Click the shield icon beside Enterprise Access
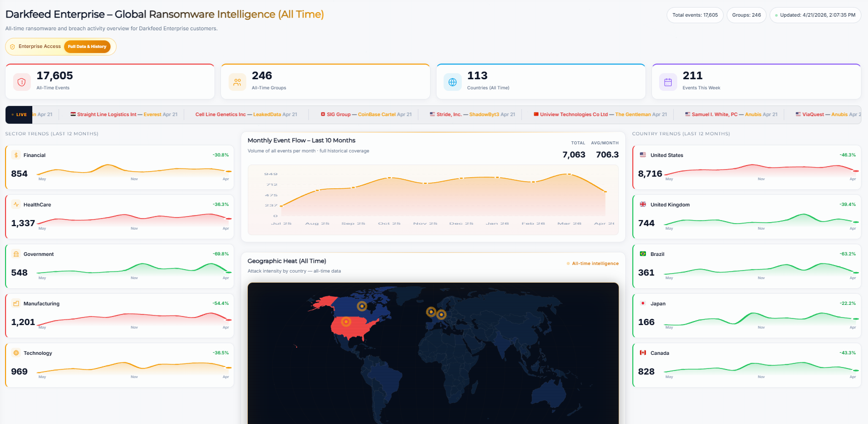Screen dimensions: 868x424 (13, 46)
